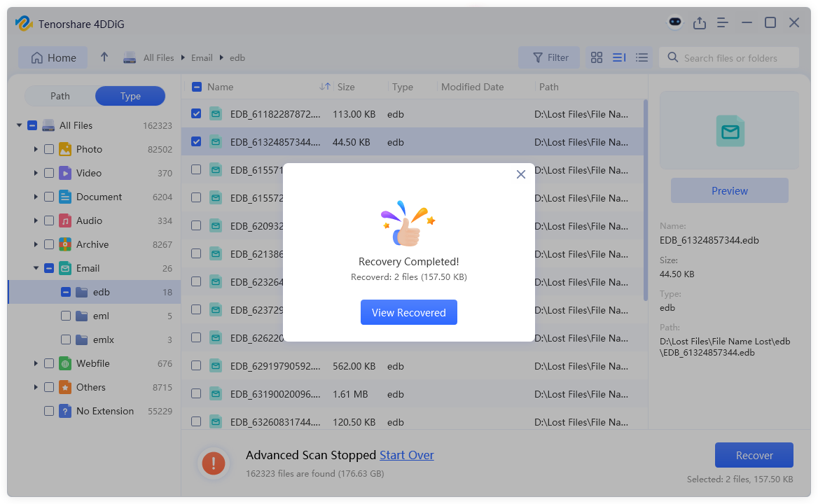818x504 pixels.
Task: Collapse the All Files tree node
Action: coord(20,125)
